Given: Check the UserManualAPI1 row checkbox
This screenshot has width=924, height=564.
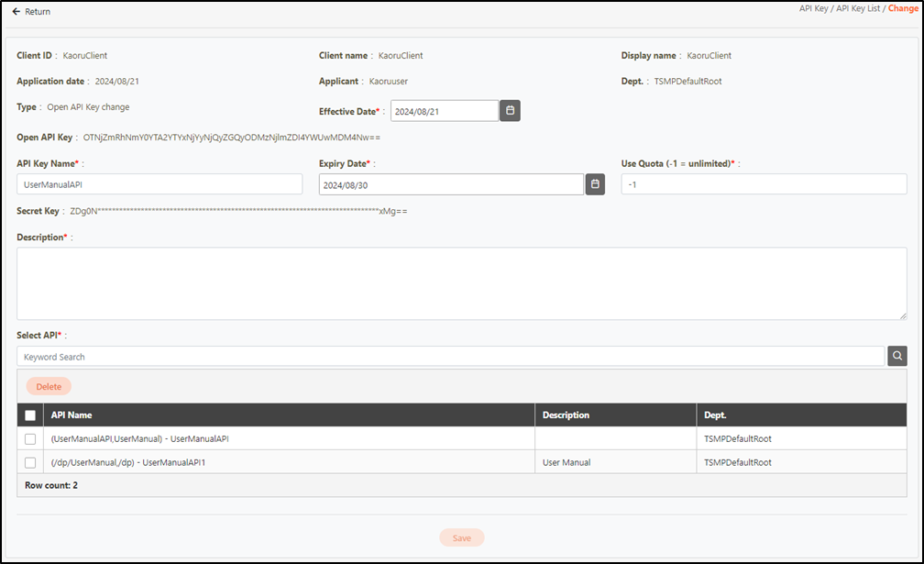Looking at the screenshot, I should [30, 463].
